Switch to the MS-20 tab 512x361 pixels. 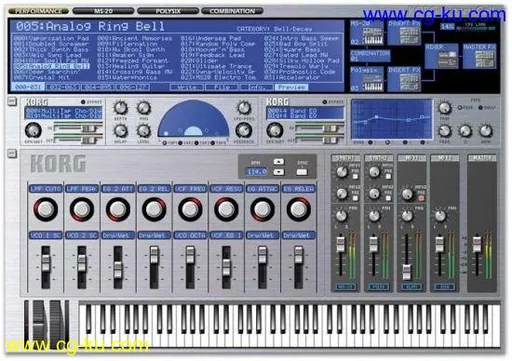click(103, 11)
